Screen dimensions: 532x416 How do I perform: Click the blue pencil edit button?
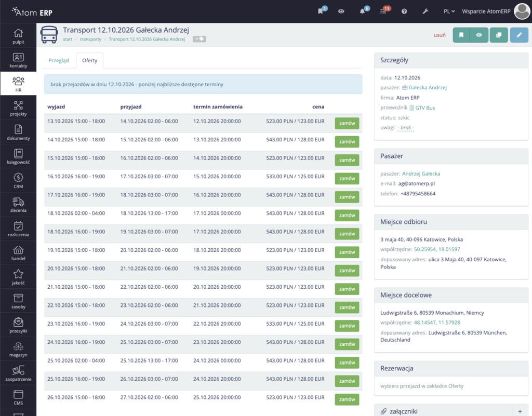pos(519,35)
